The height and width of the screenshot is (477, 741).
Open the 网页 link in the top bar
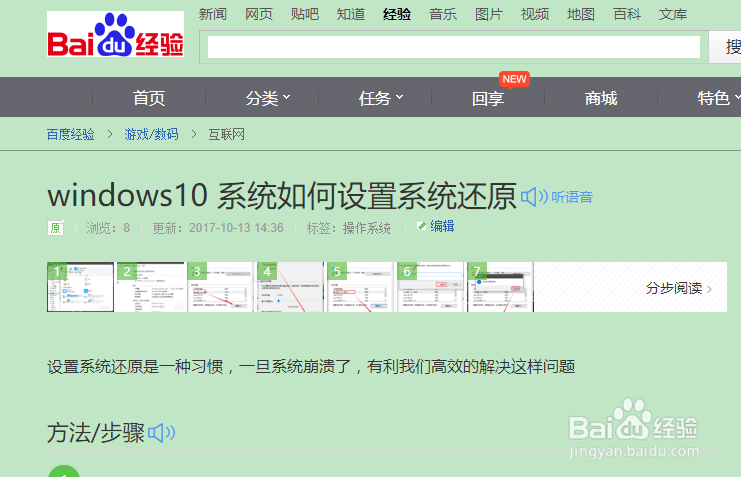pyautogui.click(x=258, y=14)
